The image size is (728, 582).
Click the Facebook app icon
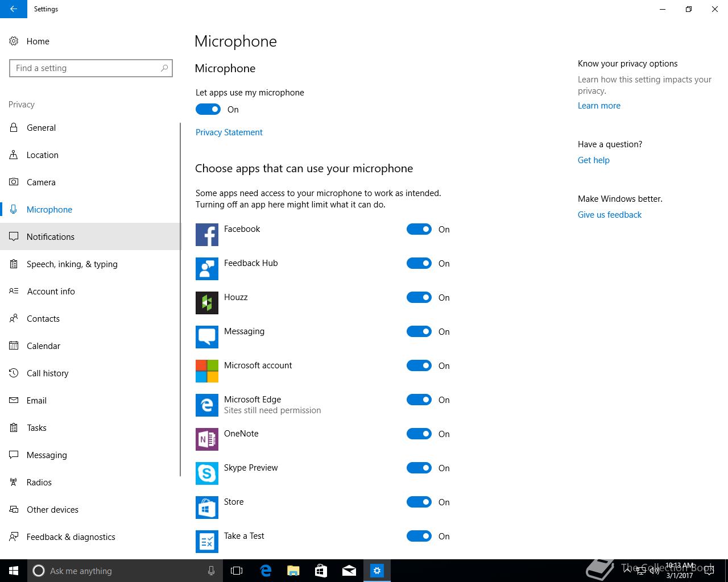207,235
